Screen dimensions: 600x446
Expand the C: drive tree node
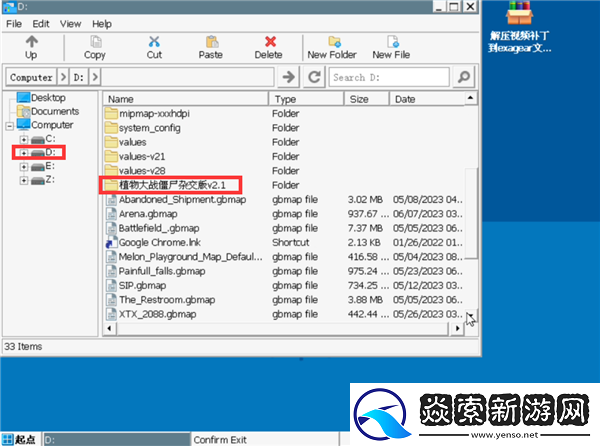click(24, 139)
